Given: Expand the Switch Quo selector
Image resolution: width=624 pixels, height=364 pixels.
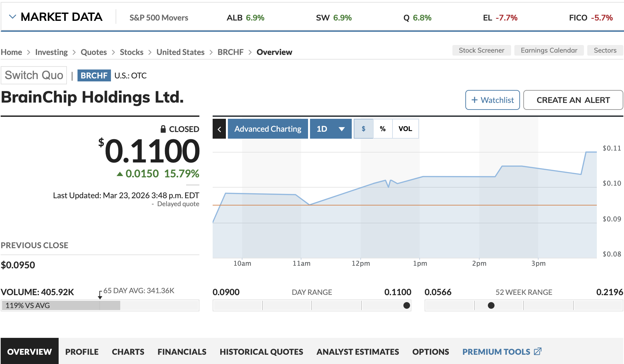Looking at the screenshot, I should 34,75.
